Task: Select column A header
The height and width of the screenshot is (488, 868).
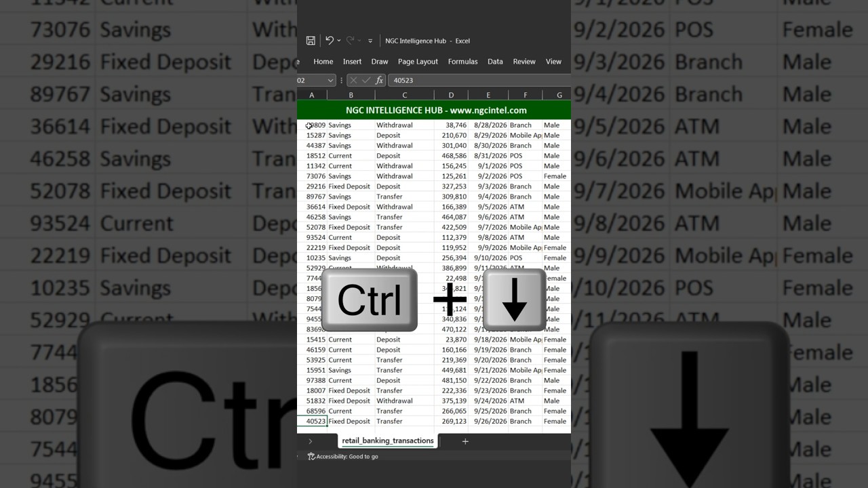Action: tap(312, 96)
